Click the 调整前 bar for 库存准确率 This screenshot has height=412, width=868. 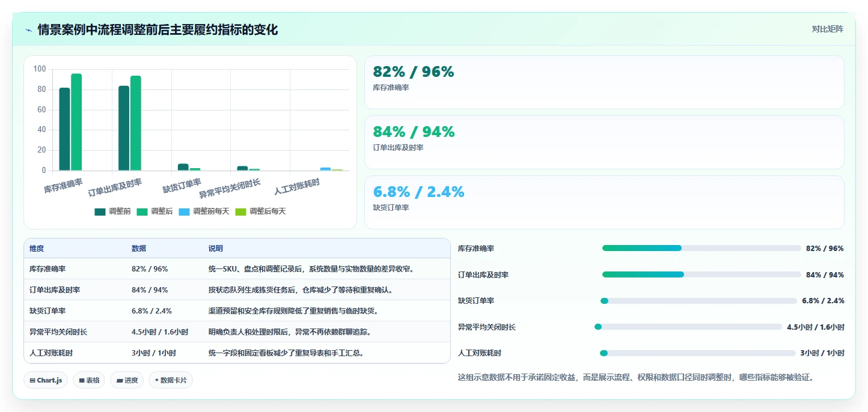pyautogui.click(x=64, y=129)
